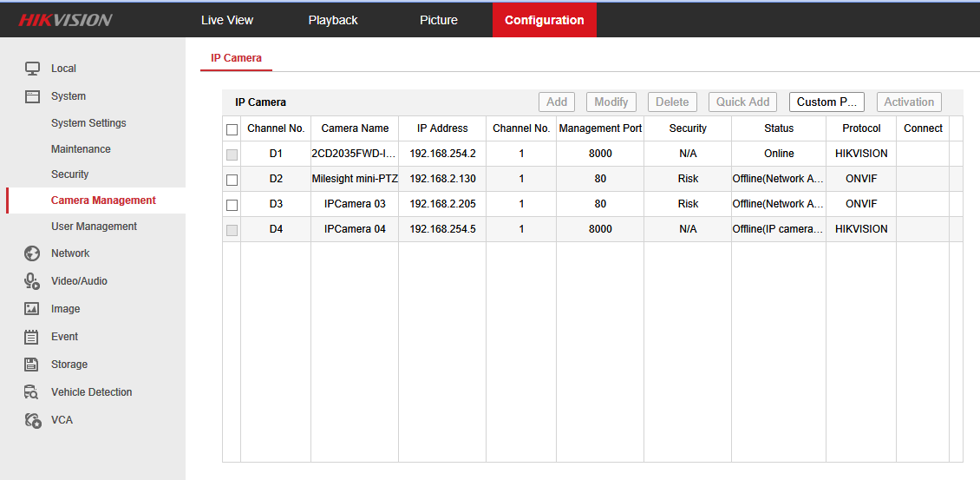980x480 pixels.
Task: Open the User Management settings page
Action: click(94, 227)
